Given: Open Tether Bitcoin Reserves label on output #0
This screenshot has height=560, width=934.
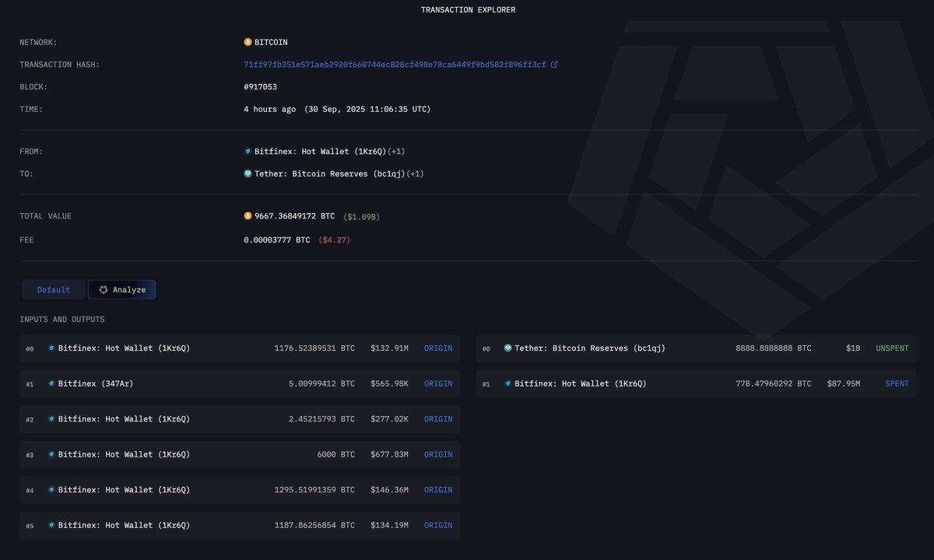Looking at the screenshot, I should [x=590, y=348].
